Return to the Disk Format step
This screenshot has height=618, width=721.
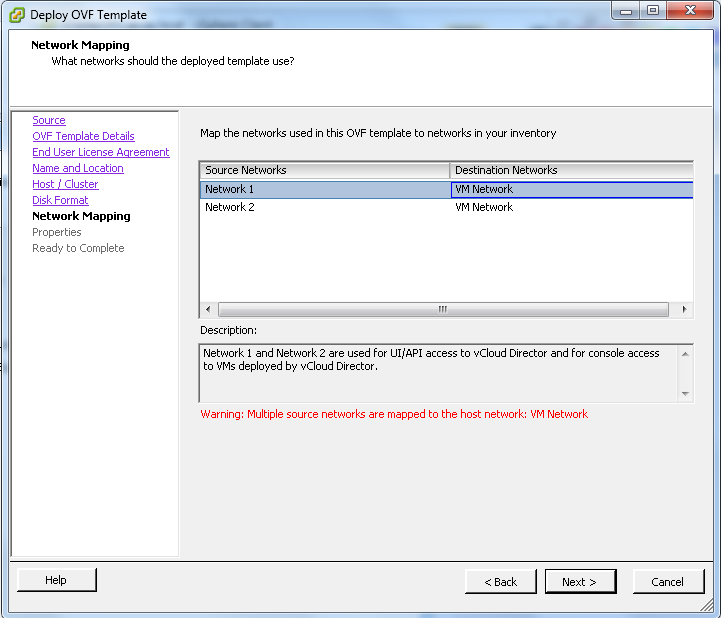(x=60, y=200)
